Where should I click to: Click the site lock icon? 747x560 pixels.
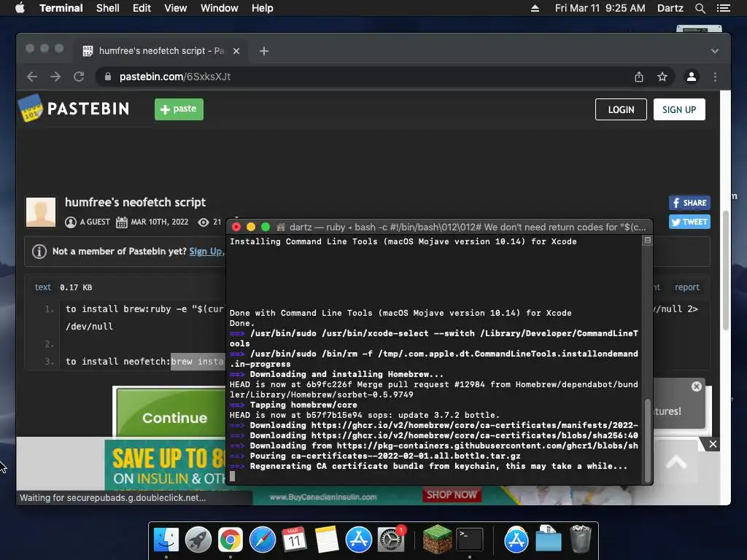click(x=108, y=77)
